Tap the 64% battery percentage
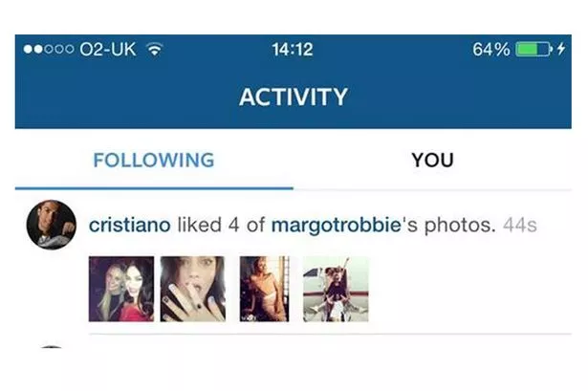The image size is (588, 391). click(490, 50)
